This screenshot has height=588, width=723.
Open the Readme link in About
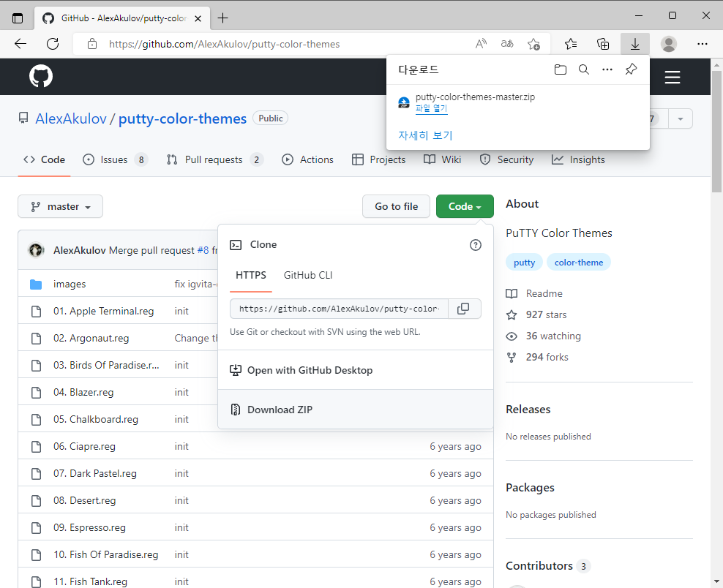click(x=534, y=293)
